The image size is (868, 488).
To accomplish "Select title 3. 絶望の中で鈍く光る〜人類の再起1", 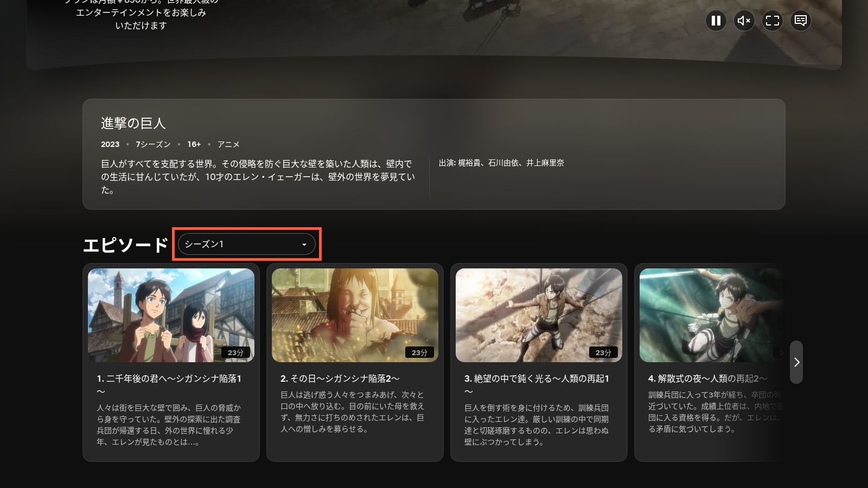I will (537, 385).
